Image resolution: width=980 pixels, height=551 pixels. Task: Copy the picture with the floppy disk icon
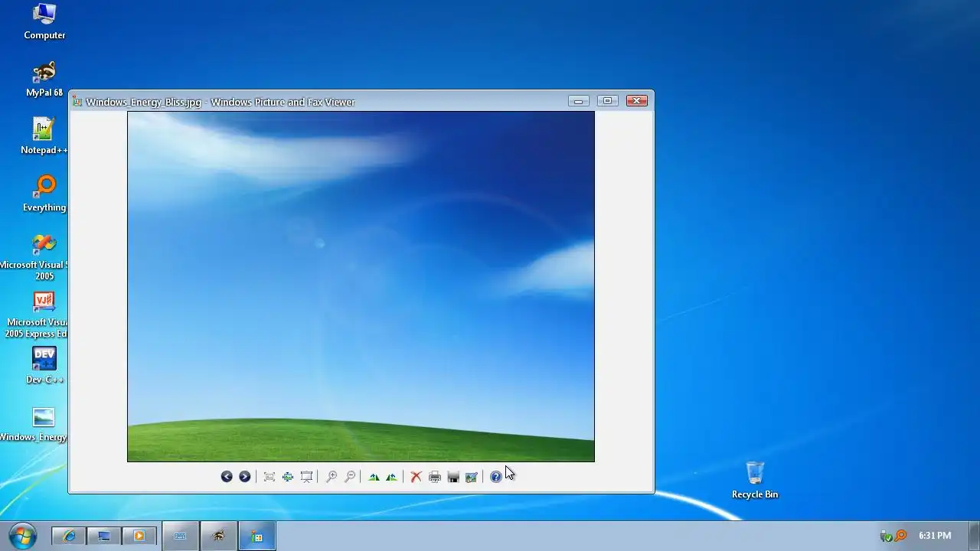pyautogui.click(x=453, y=477)
